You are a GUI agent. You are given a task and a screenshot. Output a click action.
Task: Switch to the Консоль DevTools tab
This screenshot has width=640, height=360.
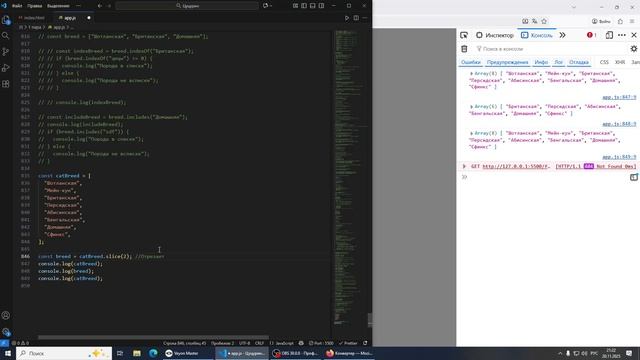537,35
